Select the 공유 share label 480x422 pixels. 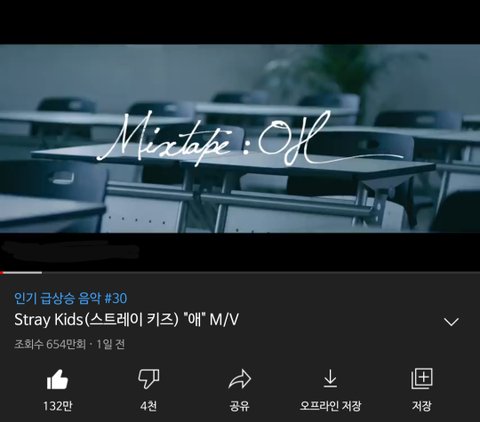[x=240, y=406]
